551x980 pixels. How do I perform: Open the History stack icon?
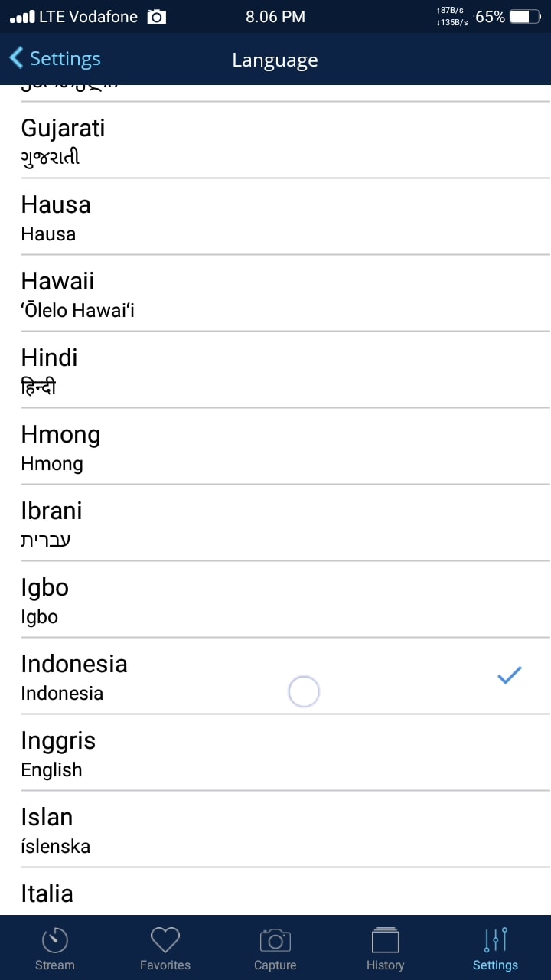(385, 940)
